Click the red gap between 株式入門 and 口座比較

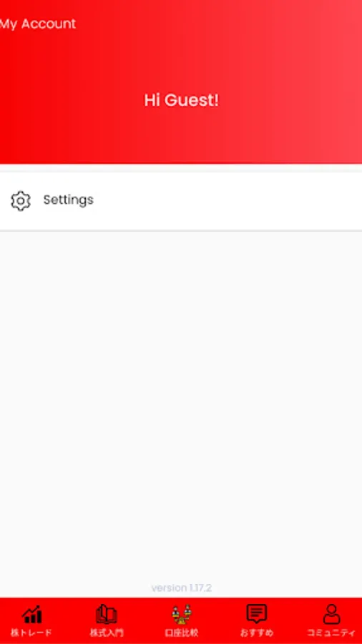point(144,620)
